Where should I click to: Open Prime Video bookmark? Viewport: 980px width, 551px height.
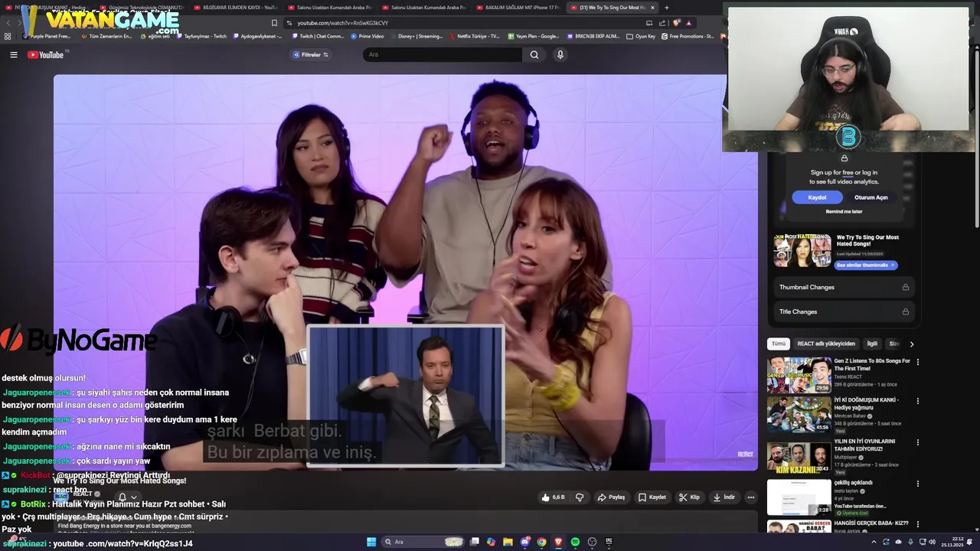367,36
